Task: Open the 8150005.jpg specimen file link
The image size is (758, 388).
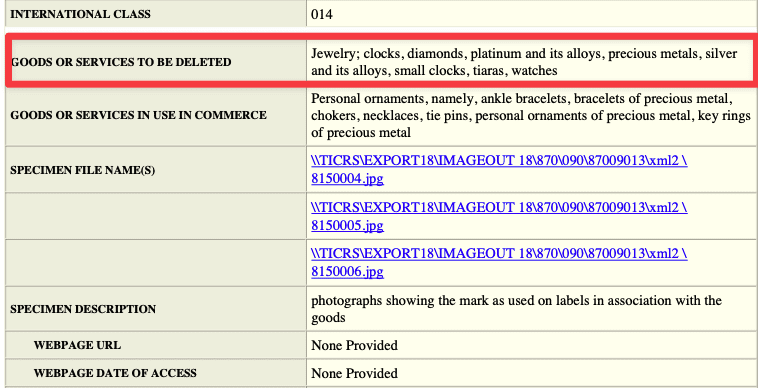Action: (x=499, y=216)
